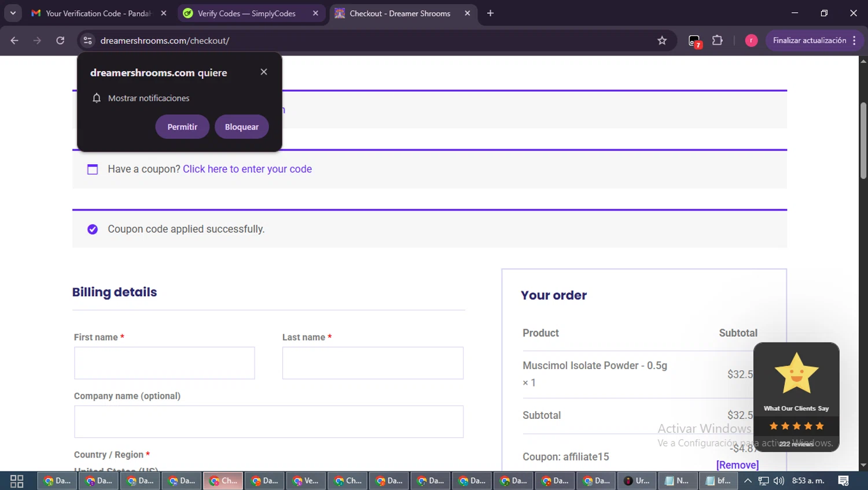Click Coupon code applied successfully message
The image size is (868, 490).
(x=186, y=229)
